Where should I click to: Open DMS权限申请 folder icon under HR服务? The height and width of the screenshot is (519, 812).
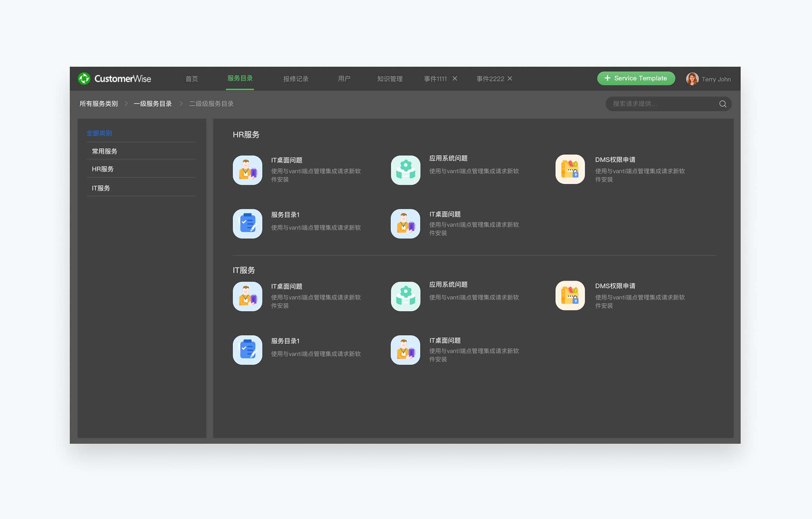tap(570, 170)
